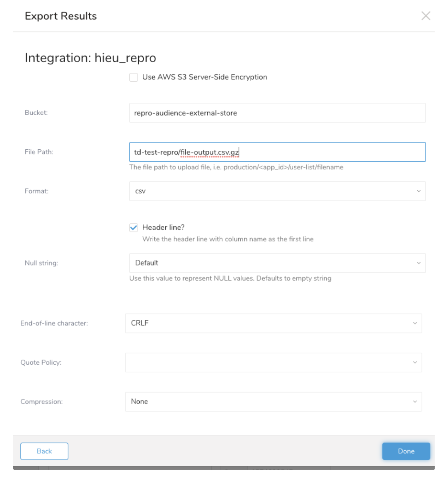
Task: Click the Back button
Action: tap(44, 451)
